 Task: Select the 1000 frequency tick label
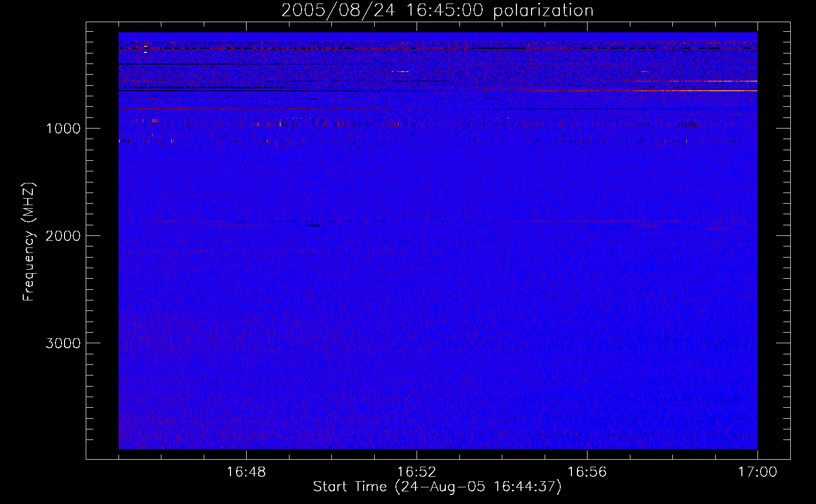pyautogui.click(x=63, y=129)
